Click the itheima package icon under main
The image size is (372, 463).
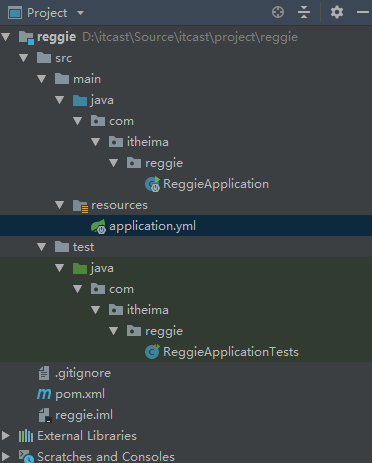tap(116, 142)
